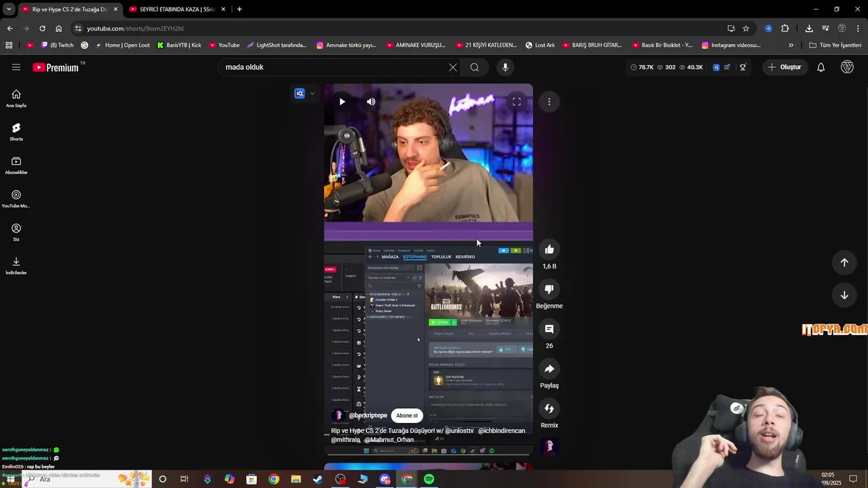Open Shorts in the sidebar

pos(16,131)
